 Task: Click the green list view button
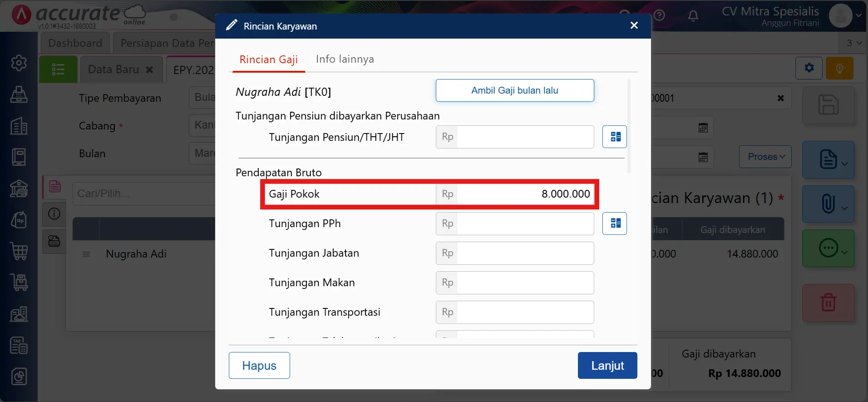[x=58, y=69]
